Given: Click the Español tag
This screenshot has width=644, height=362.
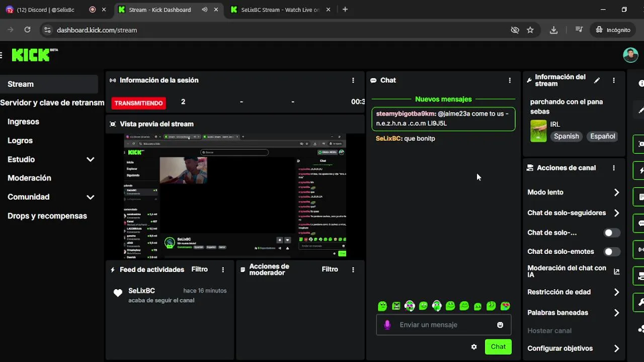Looking at the screenshot, I should 602,136.
